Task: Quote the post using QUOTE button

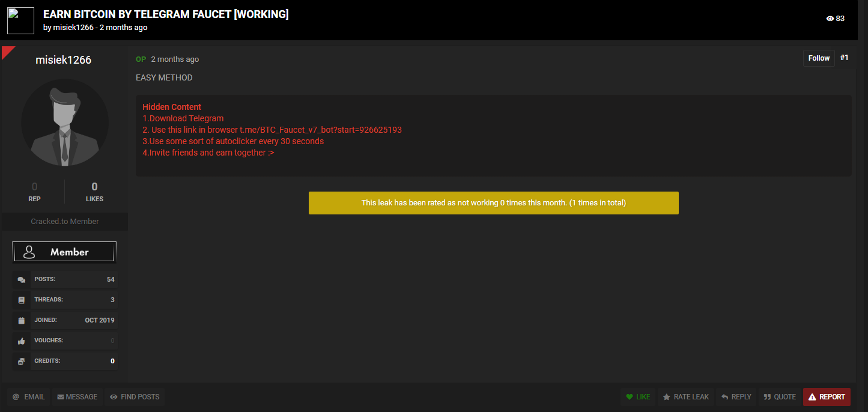Action: pos(780,397)
